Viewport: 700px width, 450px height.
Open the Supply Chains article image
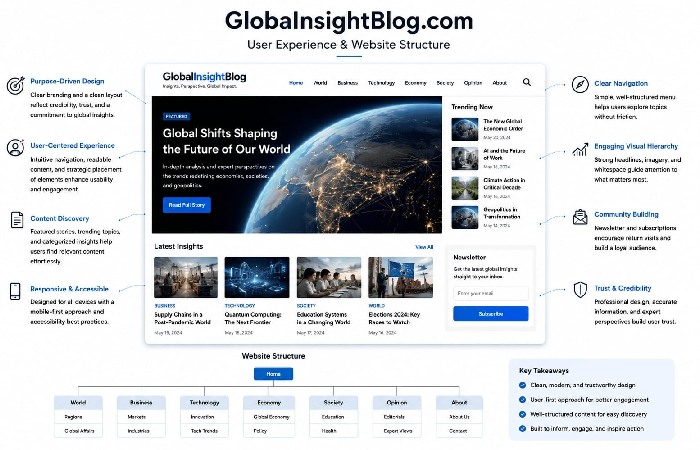tap(186, 277)
